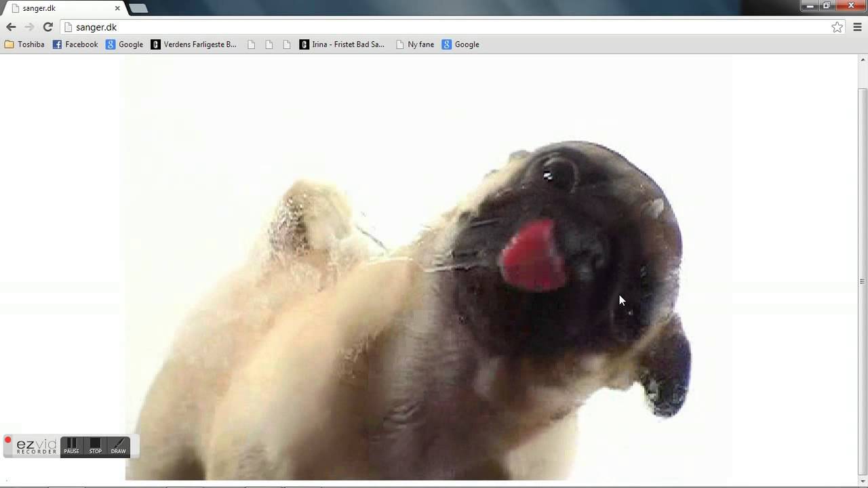The height and width of the screenshot is (488, 868).
Task: Stop the ezvid recording
Action: click(96, 446)
